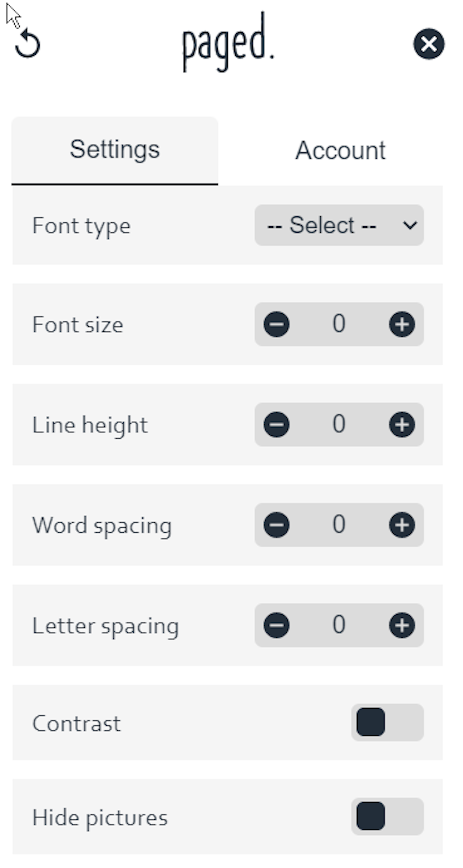Click the Word spacing value field
This screenshot has height=868, width=463.
(339, 525)
